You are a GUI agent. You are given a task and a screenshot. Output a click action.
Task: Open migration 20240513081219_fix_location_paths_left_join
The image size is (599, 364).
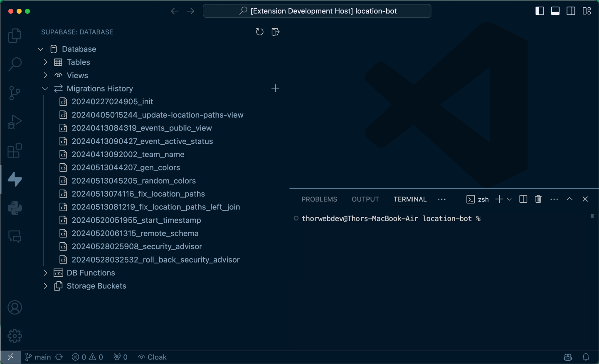pyautogui.click(x=156, y=207)
